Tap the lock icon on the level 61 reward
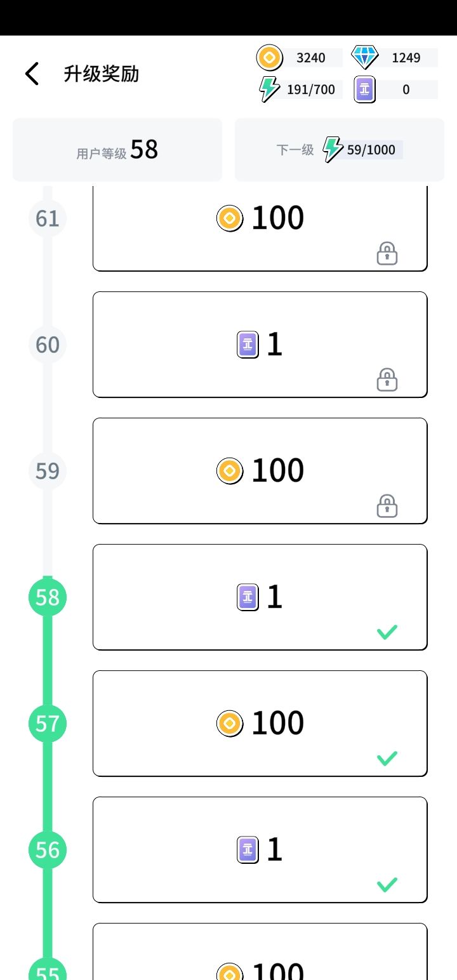The width and height of the screenshot is (457, 980). pos(387,254)
